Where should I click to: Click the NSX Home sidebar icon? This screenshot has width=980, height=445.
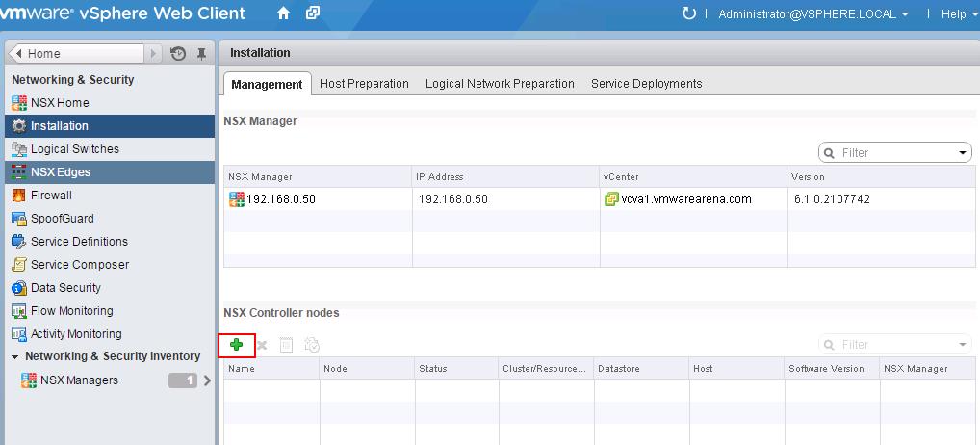pos(19,103)
